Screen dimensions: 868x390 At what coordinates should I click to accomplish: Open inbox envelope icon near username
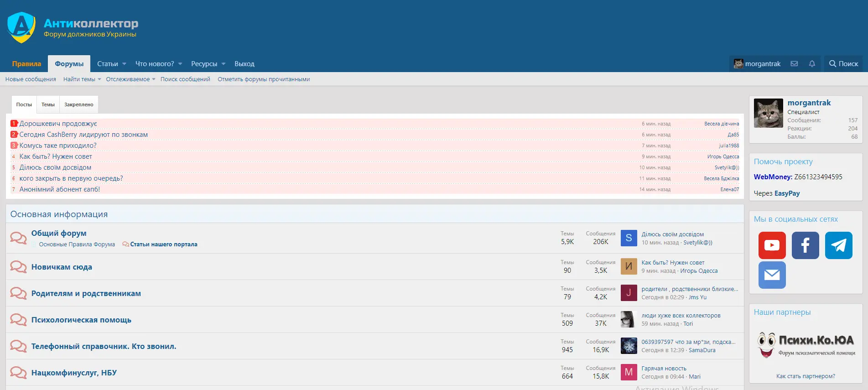794,64
